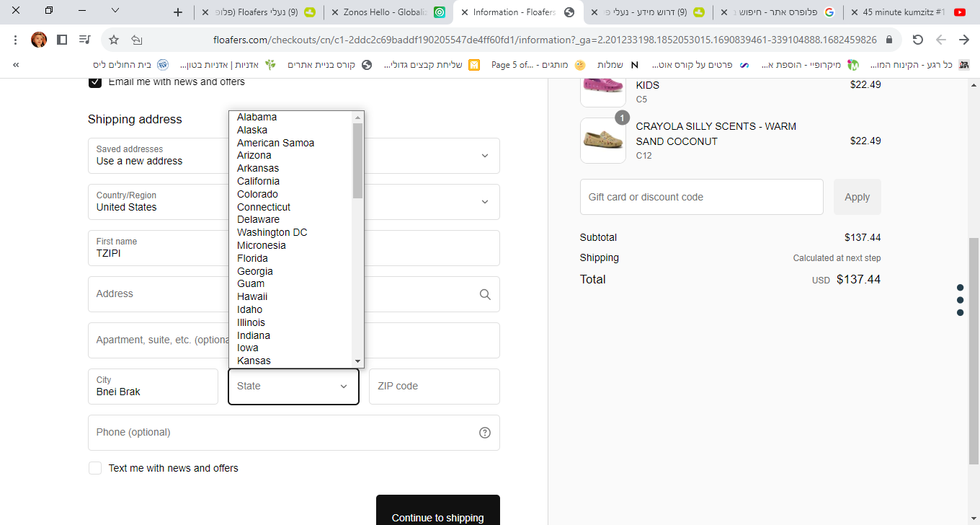Click the share icon in the address bar

coord(137,40)
